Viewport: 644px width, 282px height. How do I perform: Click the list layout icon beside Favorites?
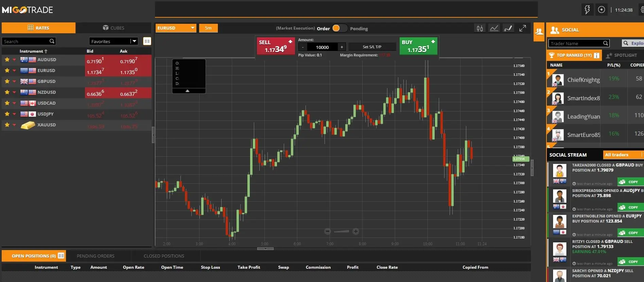(x=147, y=41)
